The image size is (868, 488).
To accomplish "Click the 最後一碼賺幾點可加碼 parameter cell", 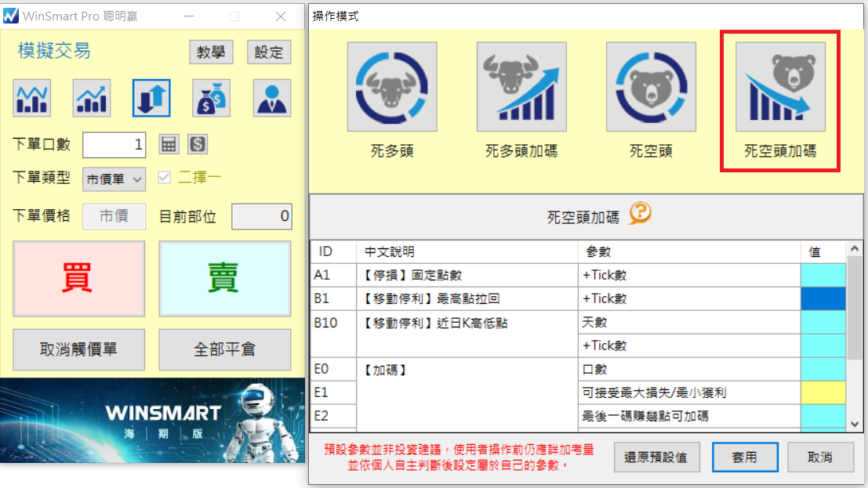I will [689, 415].
